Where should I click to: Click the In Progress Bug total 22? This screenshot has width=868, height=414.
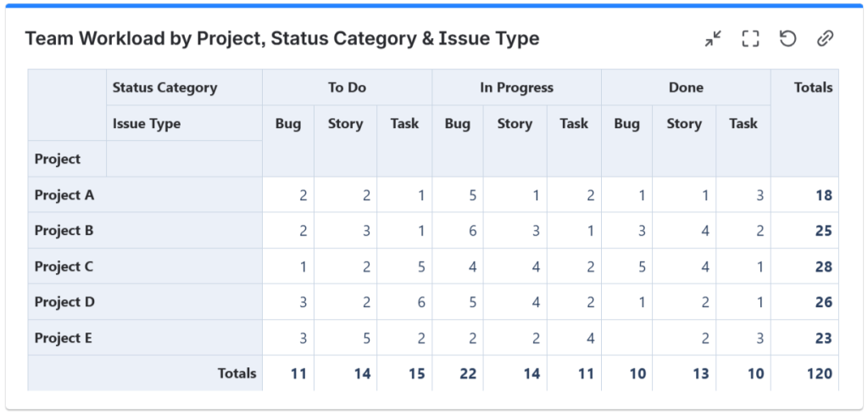467,373
